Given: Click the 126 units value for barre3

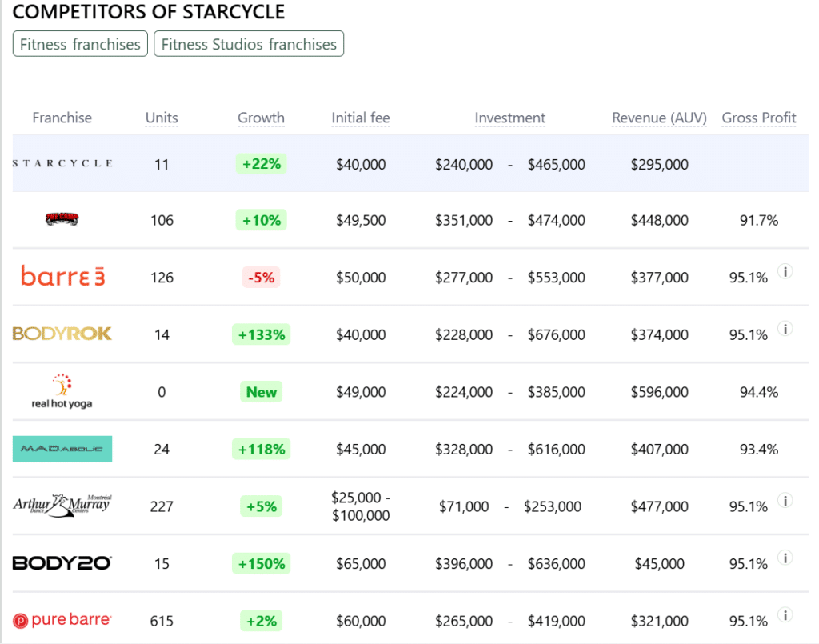Looking at the screenshot, I should point(162,278).
